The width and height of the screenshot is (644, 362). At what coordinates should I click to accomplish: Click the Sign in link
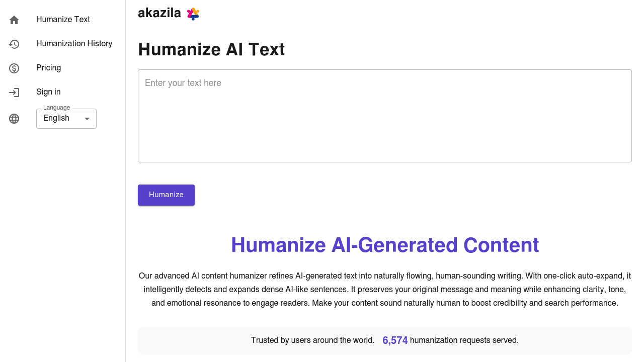pos(48,92)
